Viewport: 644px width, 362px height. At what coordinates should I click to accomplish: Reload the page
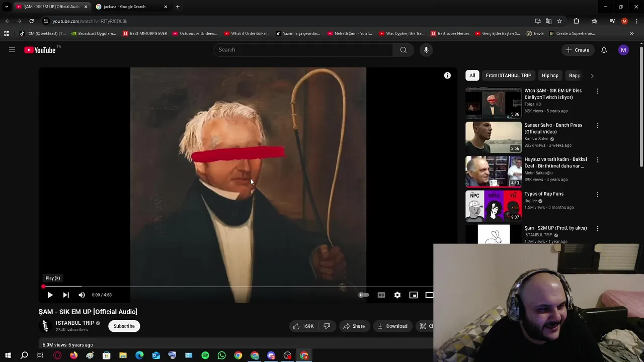[31, 21]
